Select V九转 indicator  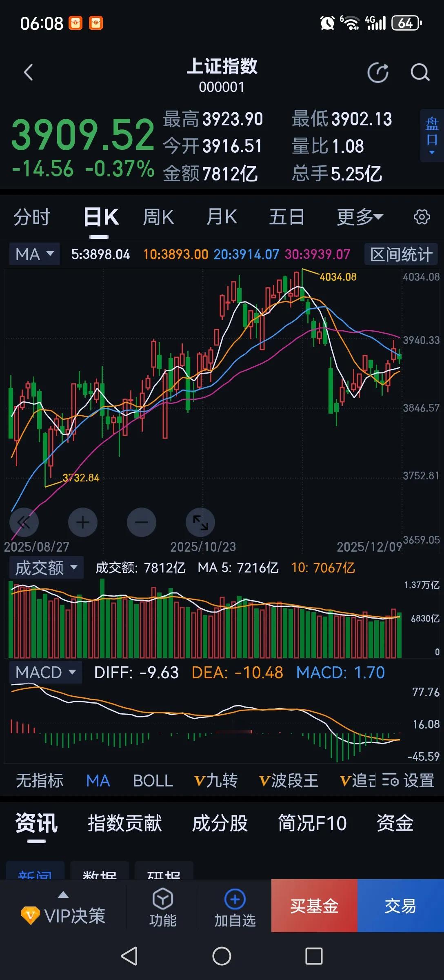tap(216, 780)
